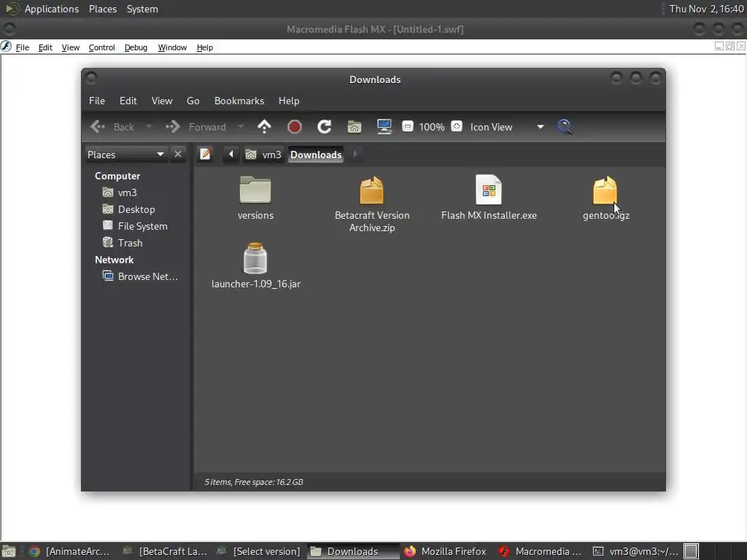Click the Downloads window menu button
747x560 pixels.
click(x=91, y=78)
